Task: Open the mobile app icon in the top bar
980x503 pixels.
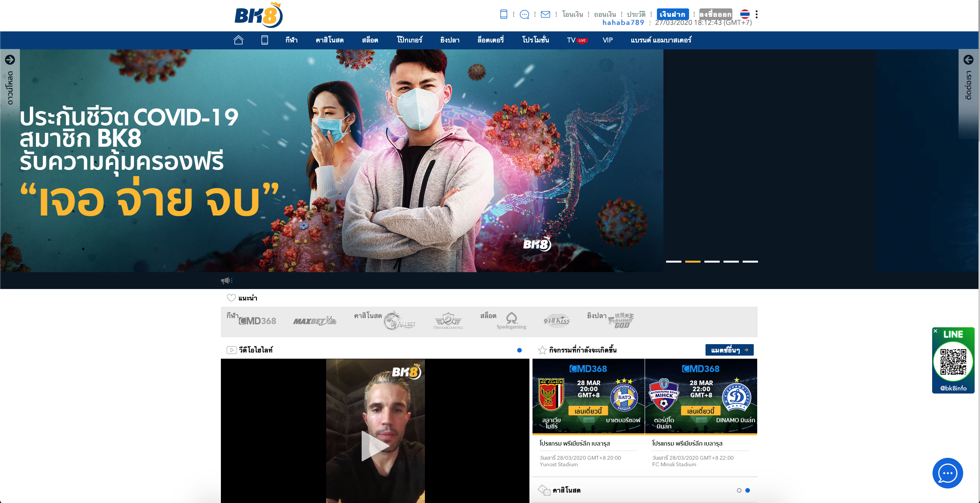Action: (x=503, y=14)
